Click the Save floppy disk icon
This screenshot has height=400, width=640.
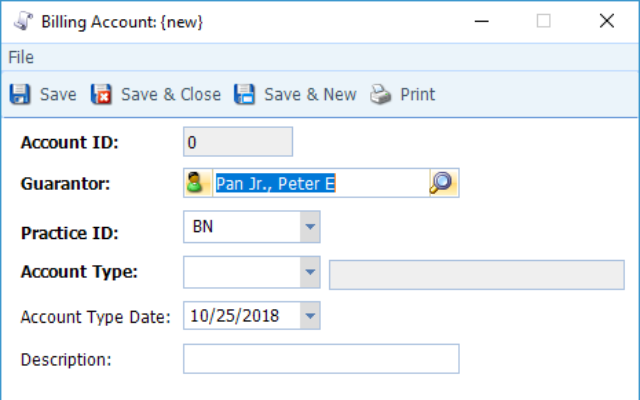click(20, 94)
